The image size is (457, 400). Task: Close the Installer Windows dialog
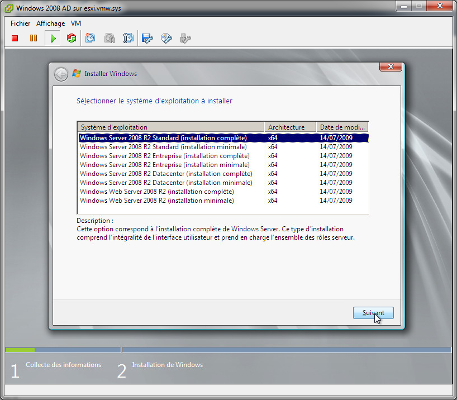point(390,67)
